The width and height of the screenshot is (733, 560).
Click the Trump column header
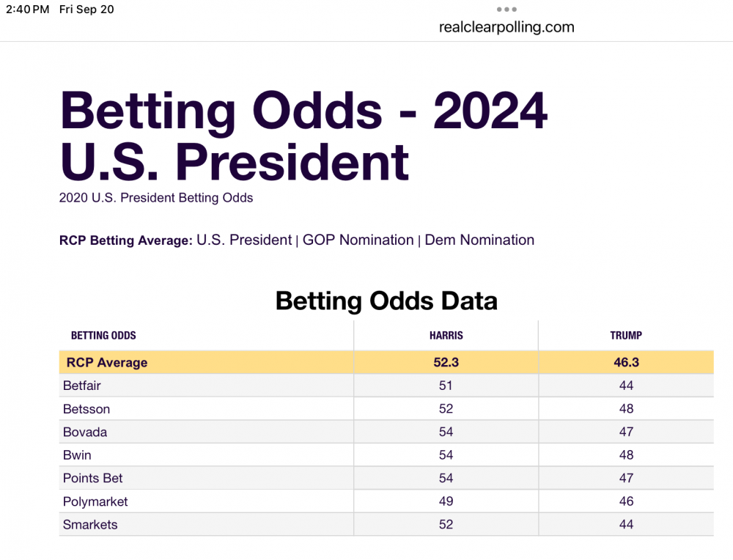tap(625, 336)
